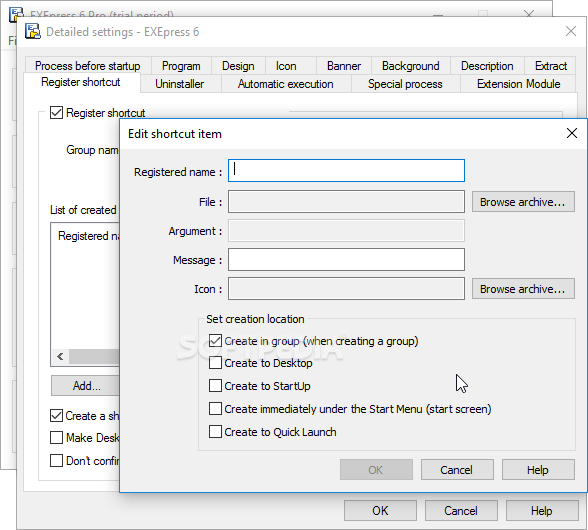This screenshot has height=530, width=588.
Task: Close the Edit shortcut item dialog
Action: pos(572,133)
